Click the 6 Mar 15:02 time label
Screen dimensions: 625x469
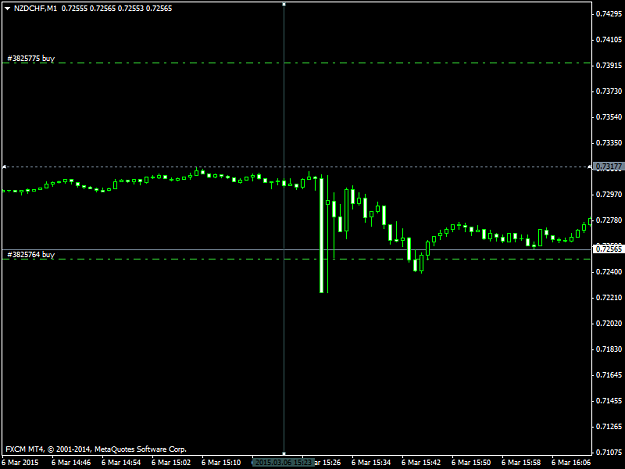(171, 463)
